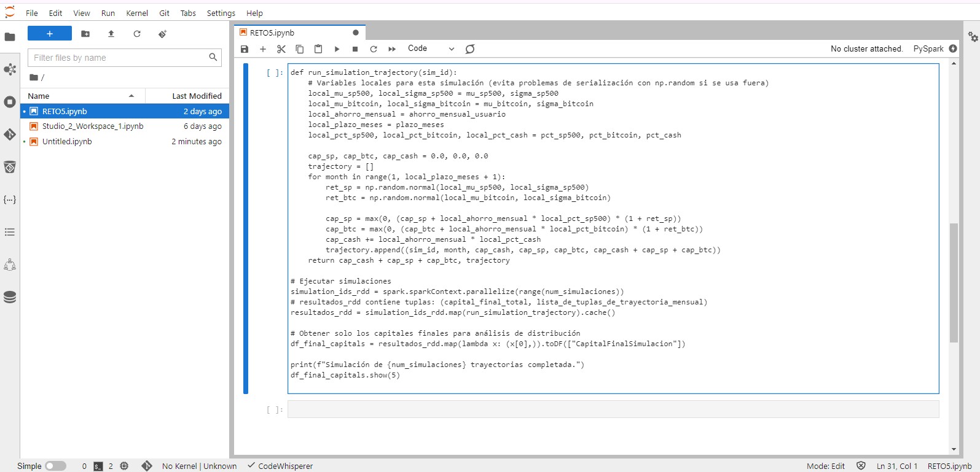The height and width of the screenshot is (472, 980).
Task: Cut the selected cell
Action: 281,48
